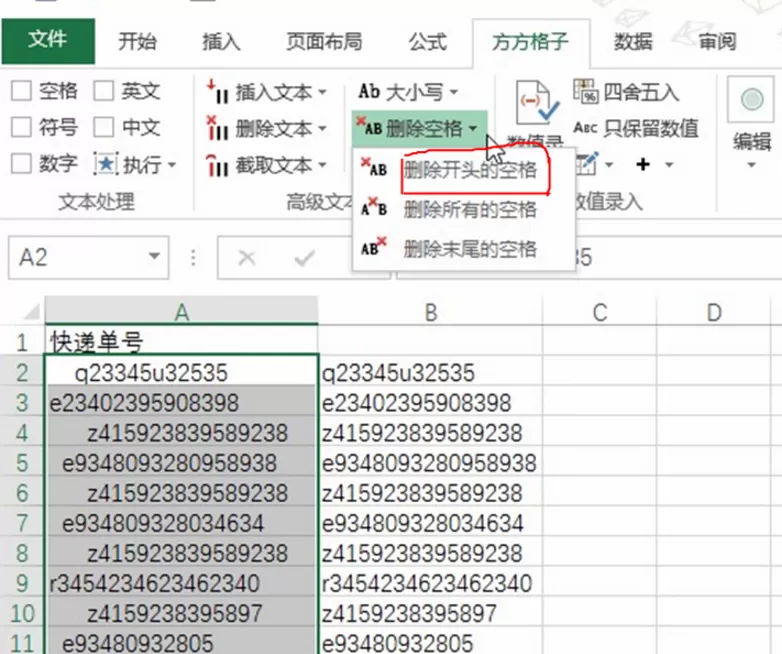The height and width of the screenshot is (654, 782).
Task: Click the select-all corner triangle
Action: tap(31, 312)
